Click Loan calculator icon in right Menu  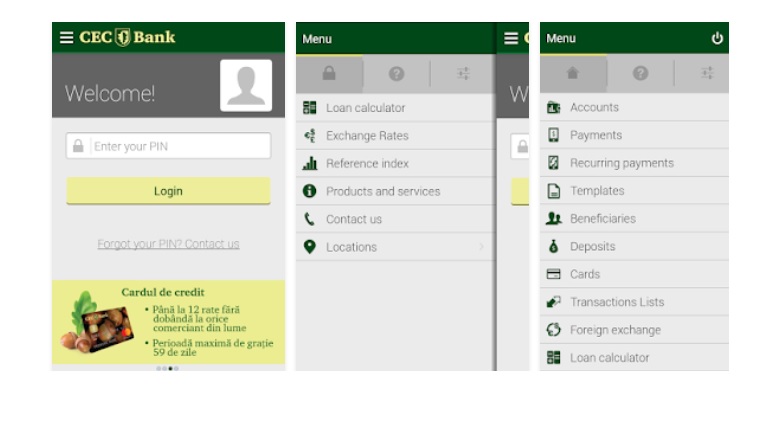(x=554, y=357)
